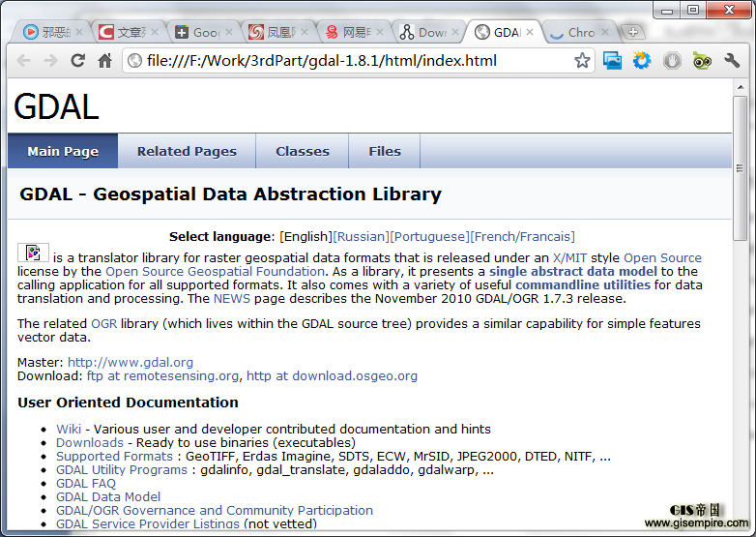Close the Dow tab
Screen dimensions: 756x537
coord(454,32)
